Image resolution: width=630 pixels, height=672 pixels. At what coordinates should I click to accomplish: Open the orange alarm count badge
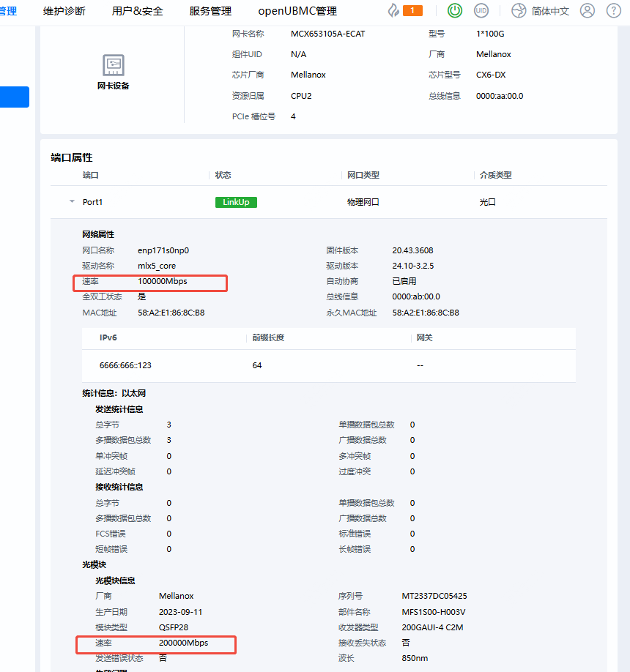pos(413,10)
